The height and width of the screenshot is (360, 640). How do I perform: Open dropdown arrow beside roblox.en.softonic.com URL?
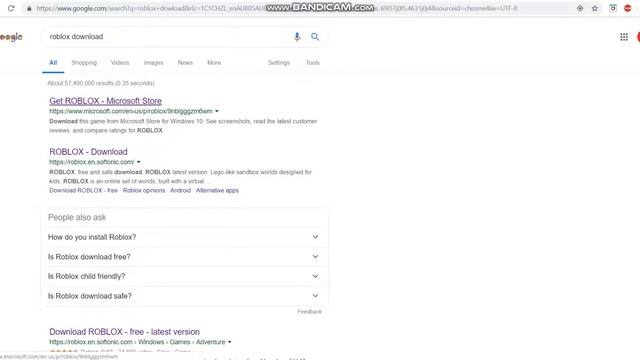click(x=139, y=162)
